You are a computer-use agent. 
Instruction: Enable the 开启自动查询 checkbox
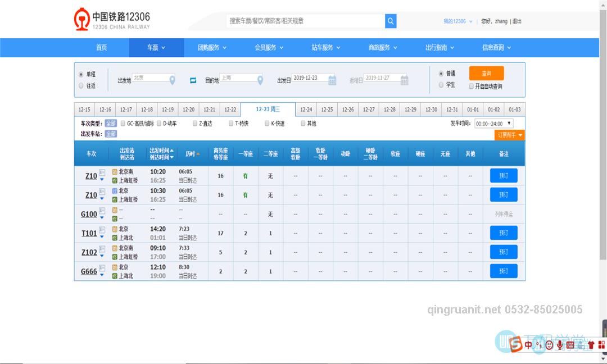(471, 85)
